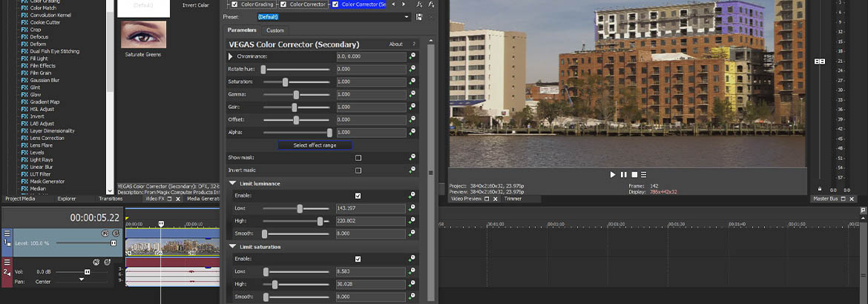The height and width of the screenshot is (304, 868).
Task: Click the Rotate hue value field
Action: pyautogui.click(x=371, y=69)
